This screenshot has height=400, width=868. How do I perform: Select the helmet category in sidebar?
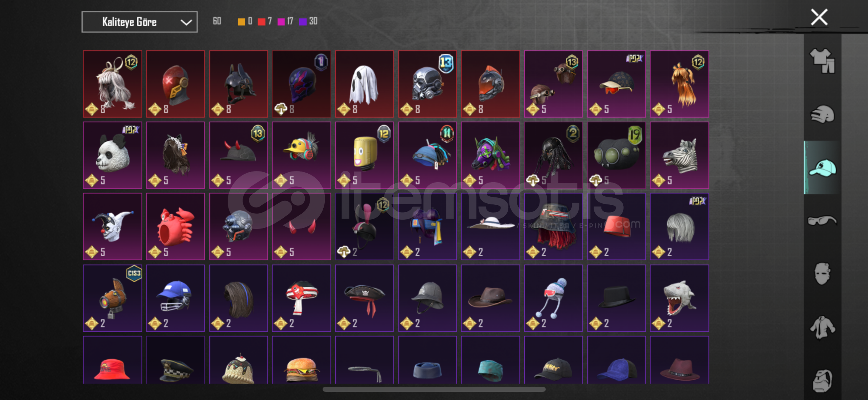click(822, 114)
